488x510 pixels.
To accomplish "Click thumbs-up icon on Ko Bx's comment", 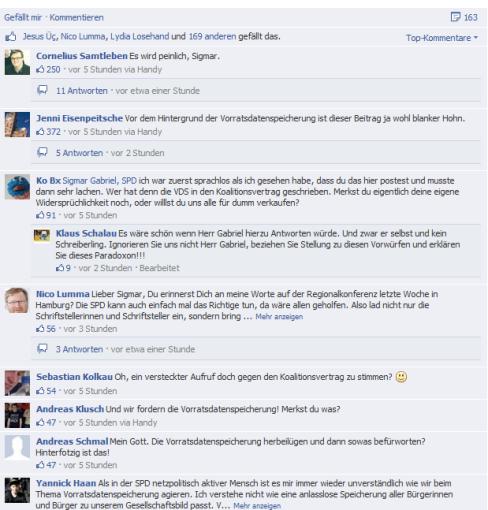I will (x=40, y=215).
